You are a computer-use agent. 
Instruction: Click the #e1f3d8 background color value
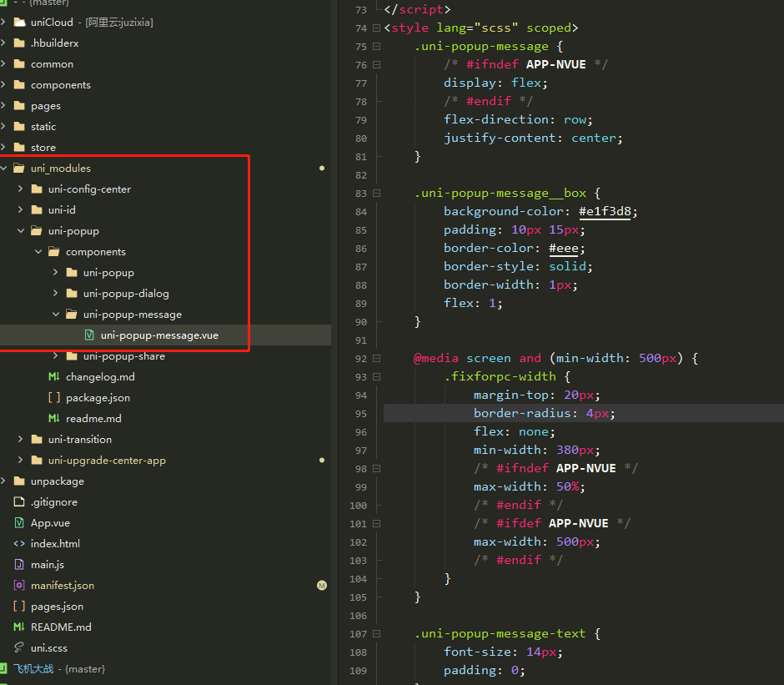point(608,212)
